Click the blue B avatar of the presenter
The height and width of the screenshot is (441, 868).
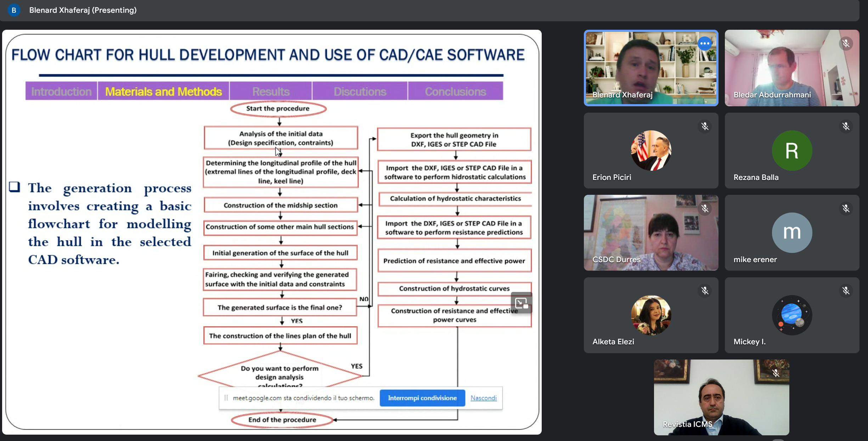pyautogui.click(x=14, y=10)
